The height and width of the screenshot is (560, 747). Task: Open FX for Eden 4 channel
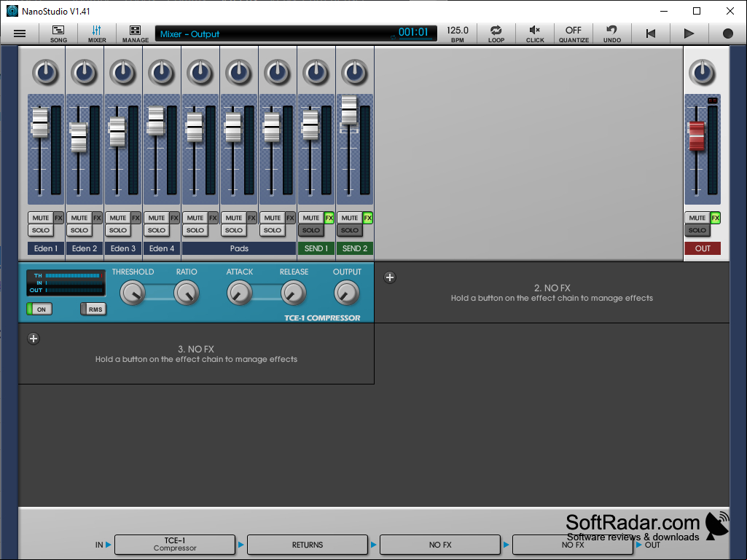tap(174, 218)
